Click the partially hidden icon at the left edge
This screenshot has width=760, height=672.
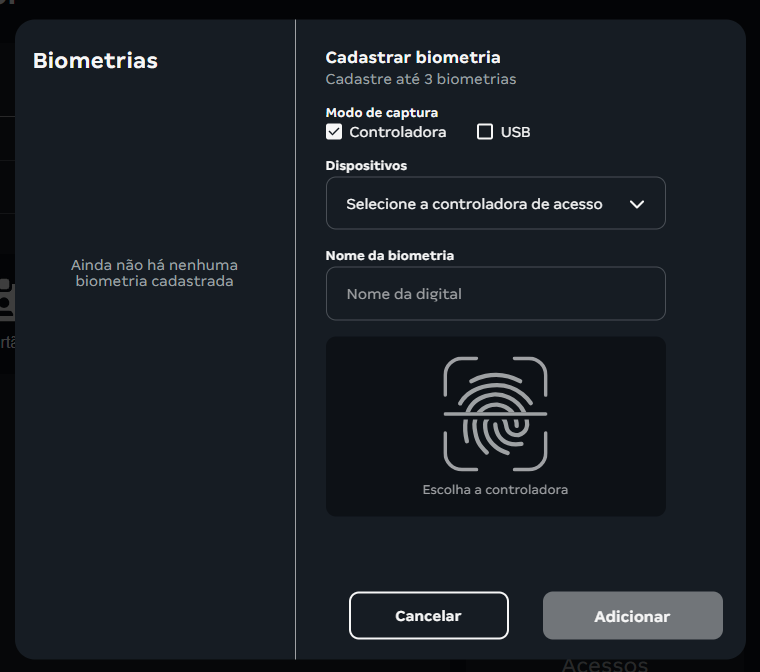(x=7, y=299)
